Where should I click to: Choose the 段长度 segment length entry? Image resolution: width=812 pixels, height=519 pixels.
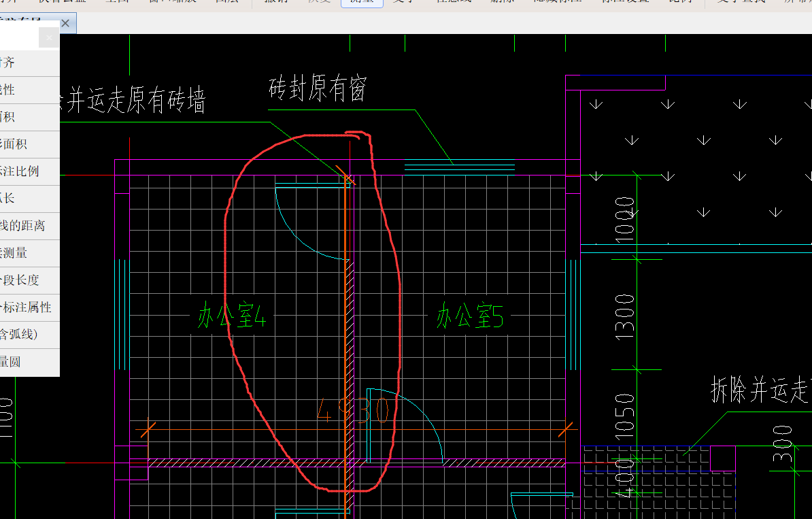pos(29,280)
